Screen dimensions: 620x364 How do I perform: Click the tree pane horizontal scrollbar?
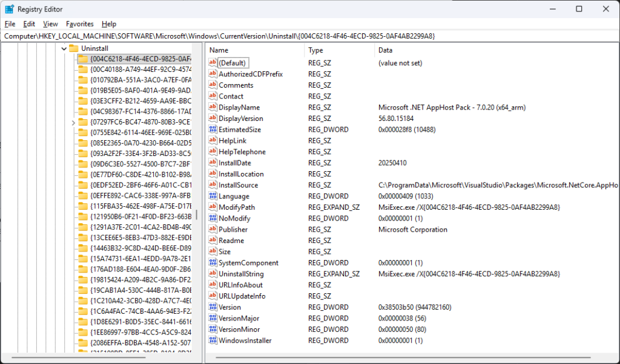tap(78, 358)
